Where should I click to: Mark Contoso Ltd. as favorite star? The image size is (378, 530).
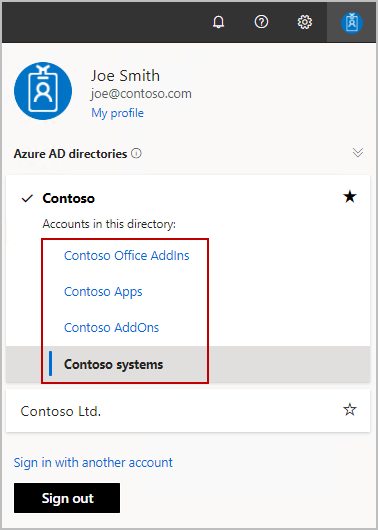tap(350, 410)
